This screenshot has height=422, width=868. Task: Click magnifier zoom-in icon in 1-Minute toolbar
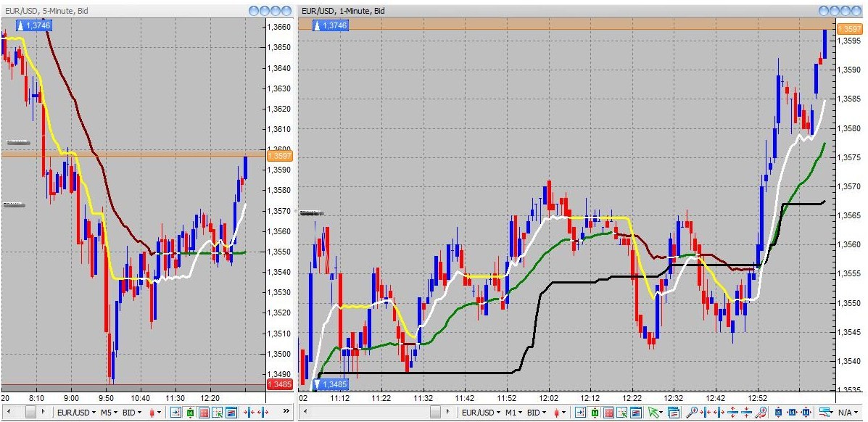click(x=692, y=412)
